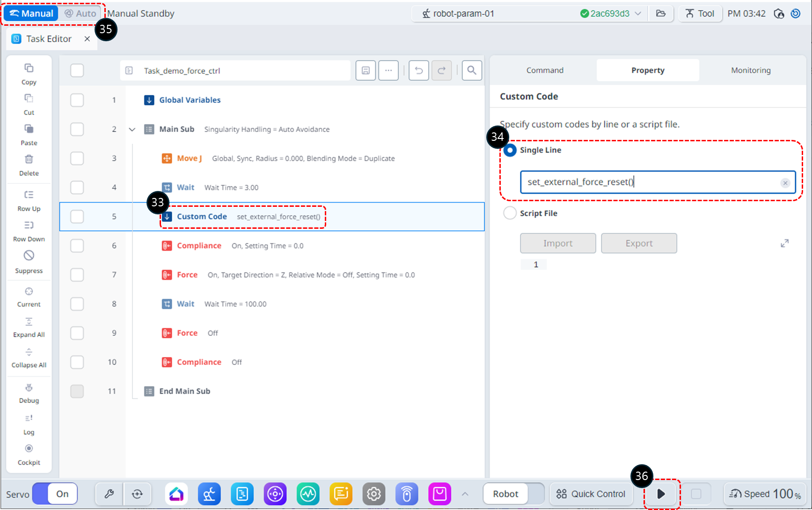Save the task with the save icon
812x510 pixels.
click(x=366, y=71)
